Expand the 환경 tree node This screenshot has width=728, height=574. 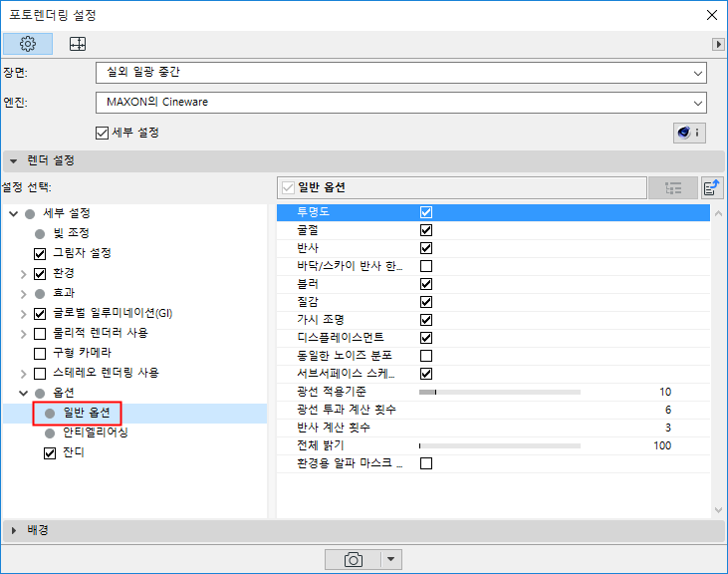point(23,274)
